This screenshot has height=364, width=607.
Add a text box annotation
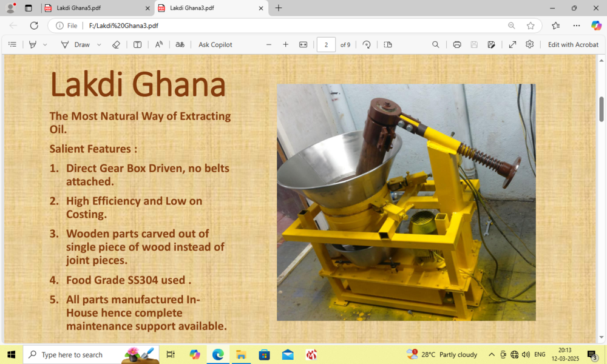click(137, 44)
